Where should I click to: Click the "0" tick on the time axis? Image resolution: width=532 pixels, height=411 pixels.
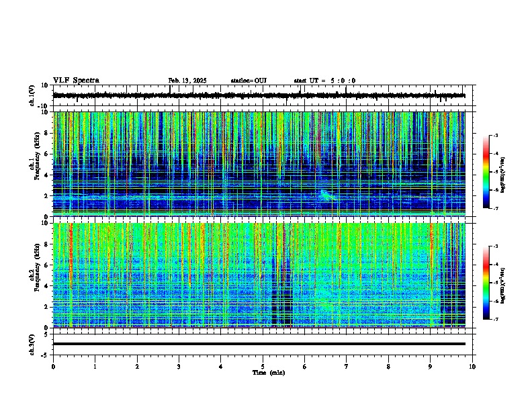click(53, 367)
